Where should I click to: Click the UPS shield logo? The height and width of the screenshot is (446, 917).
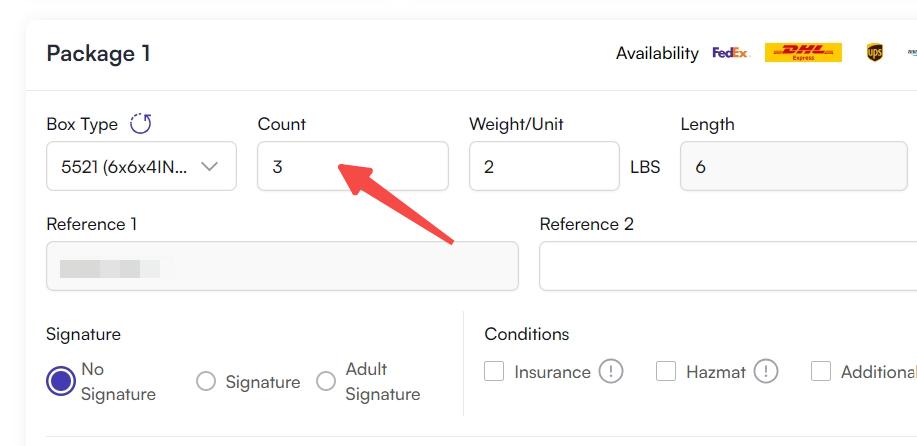[874, 53]
